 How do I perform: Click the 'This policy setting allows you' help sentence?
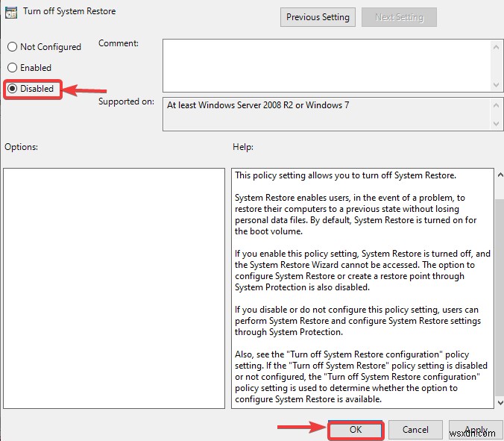(345, 175)
